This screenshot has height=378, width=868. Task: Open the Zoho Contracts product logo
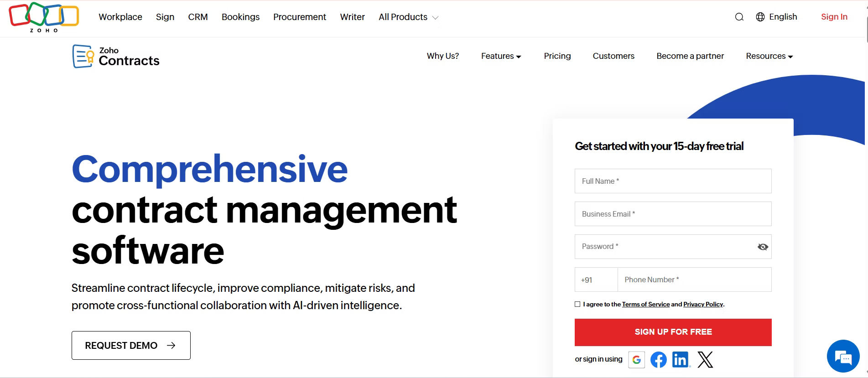[116, 56]
